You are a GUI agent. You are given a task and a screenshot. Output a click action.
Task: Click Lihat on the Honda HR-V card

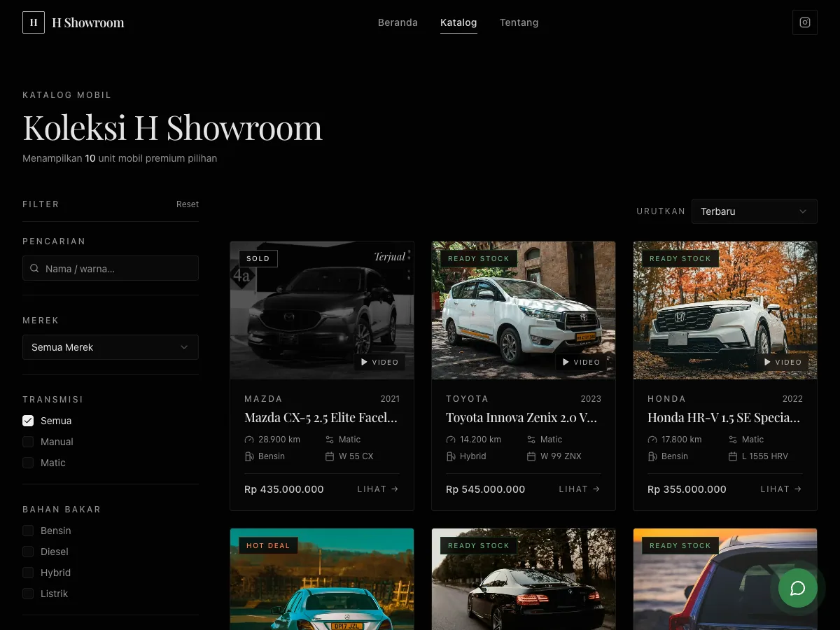coord(781,489)
